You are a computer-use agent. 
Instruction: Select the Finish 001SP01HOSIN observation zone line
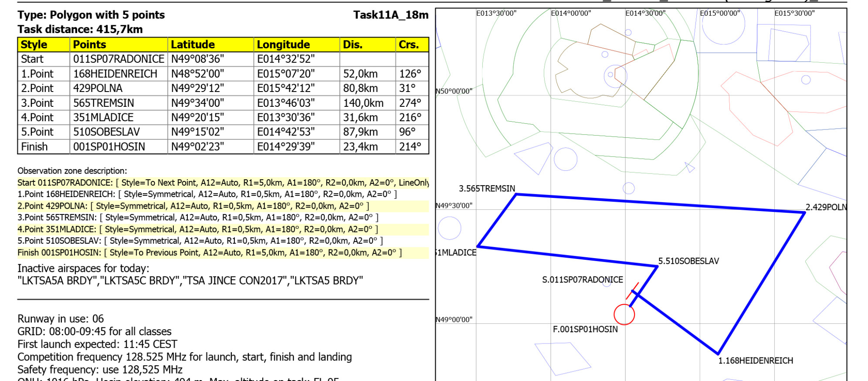[x=209, y=253]
